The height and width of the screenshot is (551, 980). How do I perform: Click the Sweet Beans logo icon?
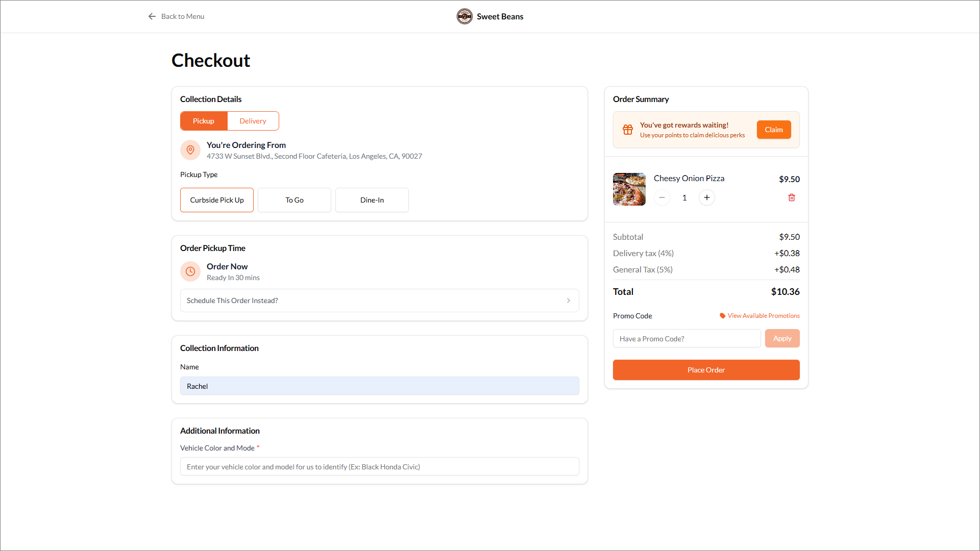pos(464,16)
